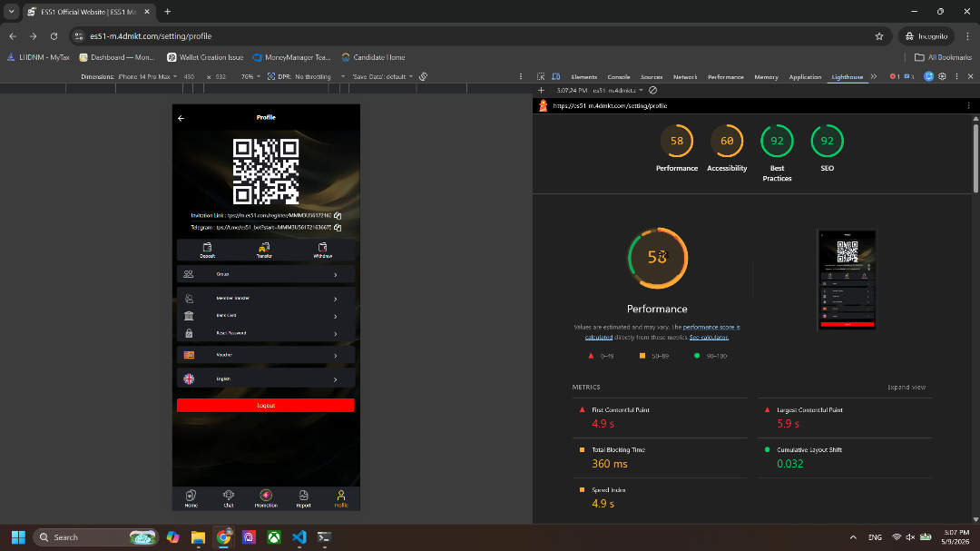Screen dimensions: 980x551
Task: Show hidden system tray icons
Action: click(x=853, y=537)
